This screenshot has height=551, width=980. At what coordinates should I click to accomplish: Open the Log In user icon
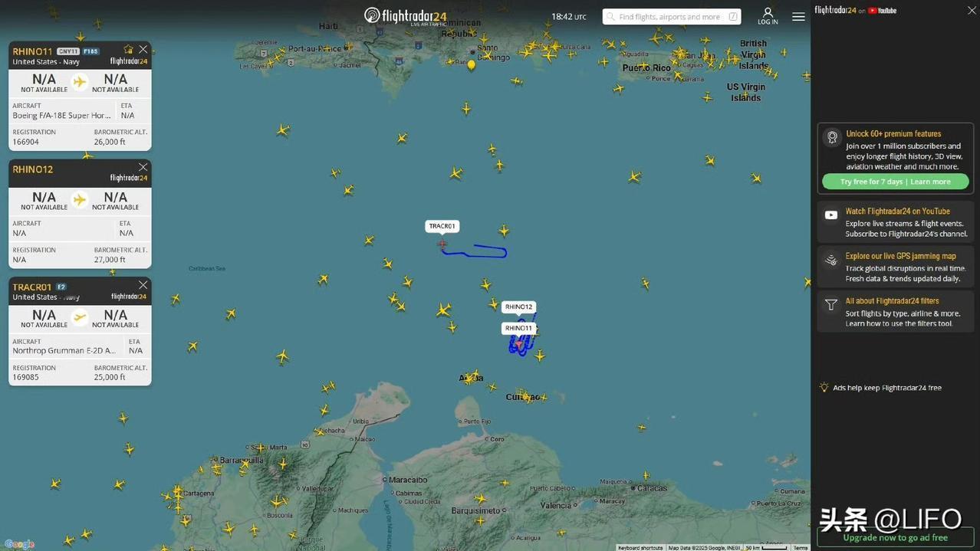[768, 16]
